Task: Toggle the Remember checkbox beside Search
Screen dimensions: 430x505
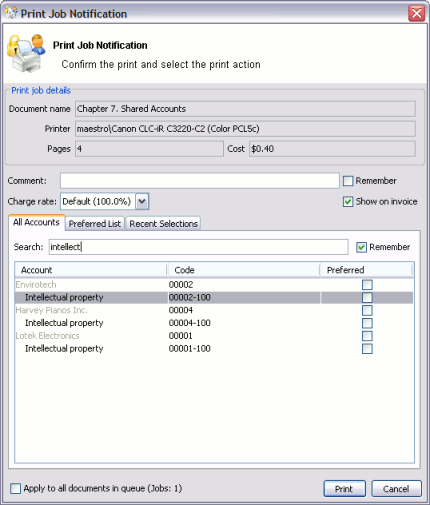Action: pos(361,247)
